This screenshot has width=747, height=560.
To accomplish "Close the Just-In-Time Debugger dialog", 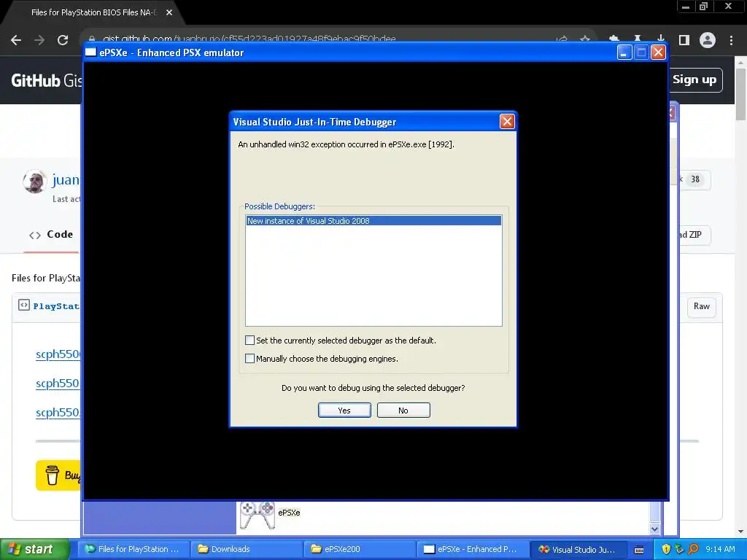I will point(507,122).
